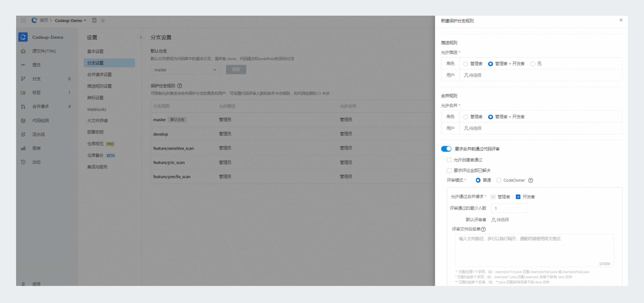Screen dimensions: 644x303
Task: Click the 更新 button
Action: click(x=236, y=69)
